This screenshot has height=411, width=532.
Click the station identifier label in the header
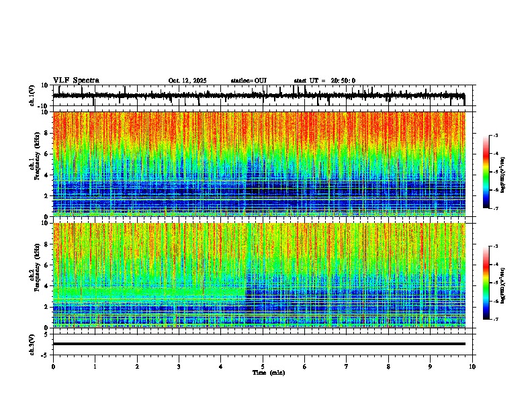(x=249, y=81)
